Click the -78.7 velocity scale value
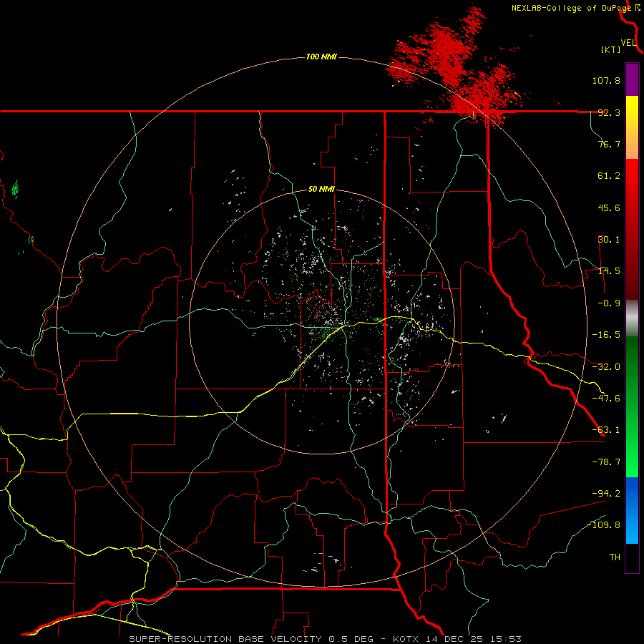The width and height of the screenshot is (644, 644). pyautogui.click(x=606, y=462)
